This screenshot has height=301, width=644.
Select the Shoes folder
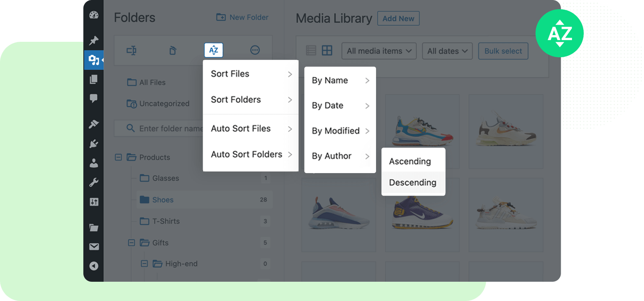tap(205, 200)
